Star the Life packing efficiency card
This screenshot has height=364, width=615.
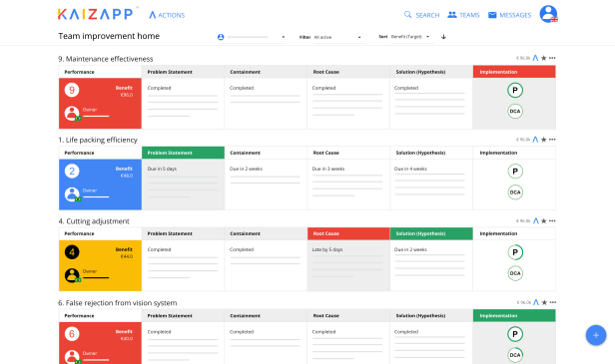[543, 140]
